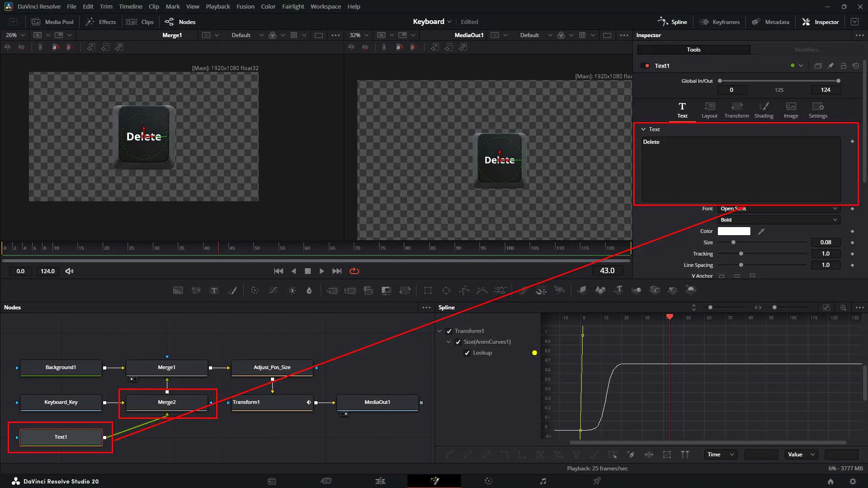This screenshot has height=488, width=868.
Task: Switch to the Shading tab in Inspector
Action: (764, 110)
